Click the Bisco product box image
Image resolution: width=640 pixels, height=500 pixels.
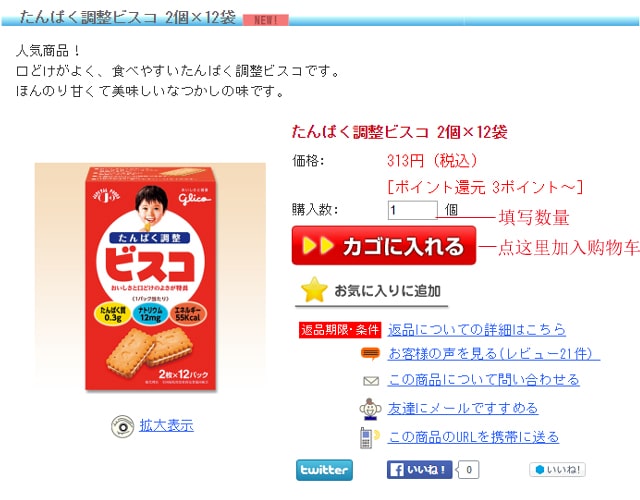pyautogui.click(x=150, y=278)
